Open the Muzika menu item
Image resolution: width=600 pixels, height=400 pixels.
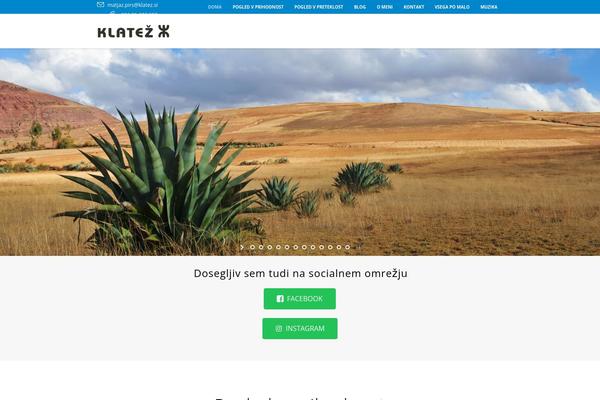coord(489,7)
